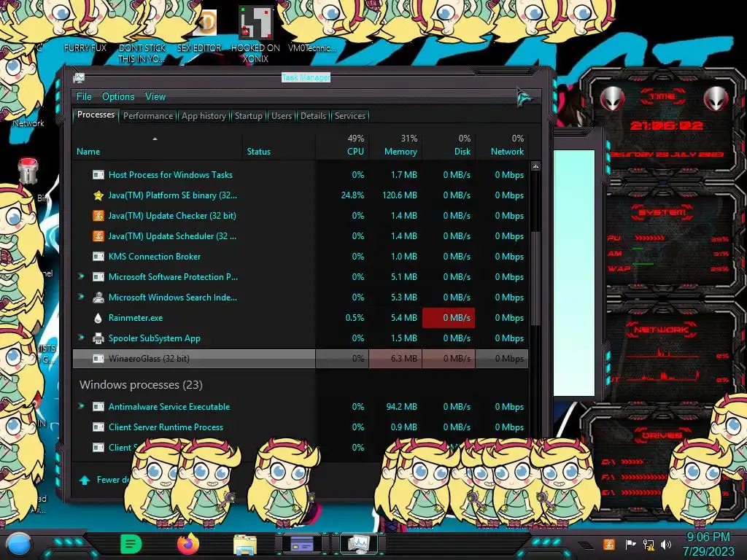This screenshot has width=747, height=560.
Task: Click the Microsoft Windows Search Indexer row icon
Action: pos(98,297)
